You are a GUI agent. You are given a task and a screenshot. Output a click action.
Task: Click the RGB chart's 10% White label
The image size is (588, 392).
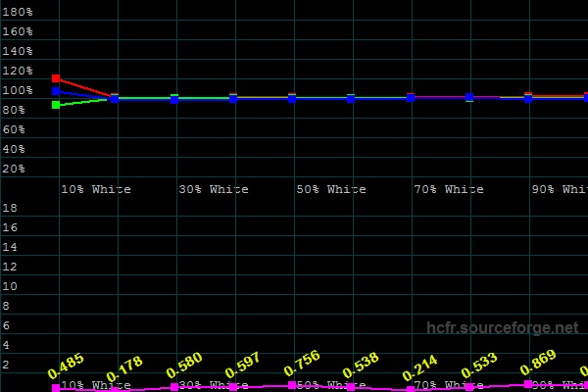pos(96,189)
